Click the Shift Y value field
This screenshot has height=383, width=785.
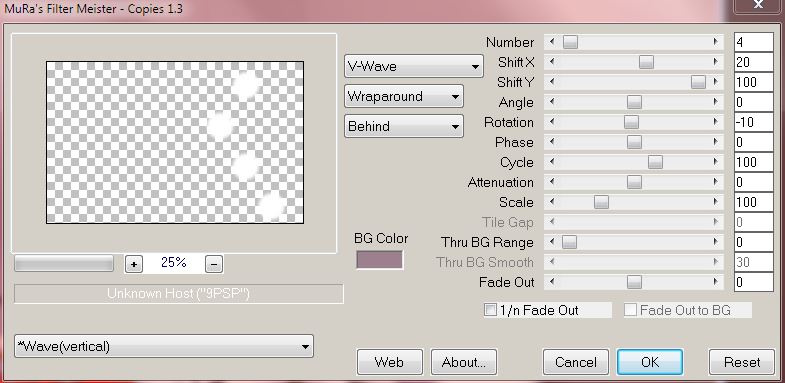tap(754, 82)
